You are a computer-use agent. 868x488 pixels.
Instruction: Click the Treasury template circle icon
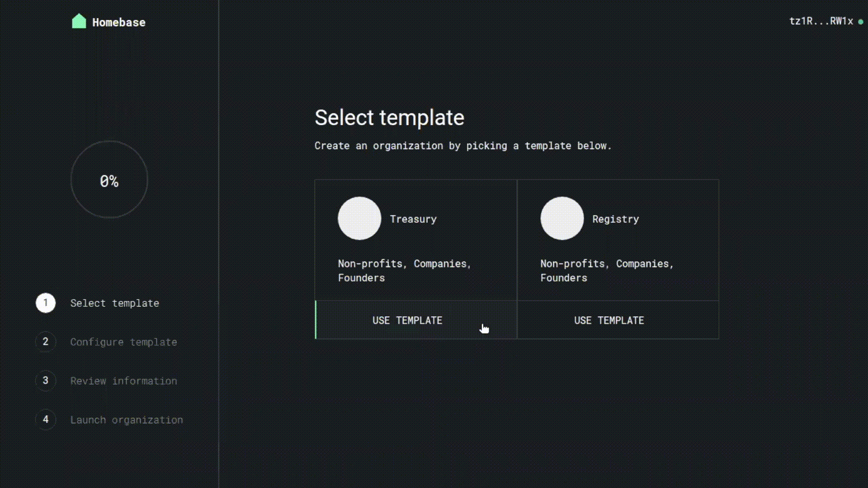[x=359, y=218]
